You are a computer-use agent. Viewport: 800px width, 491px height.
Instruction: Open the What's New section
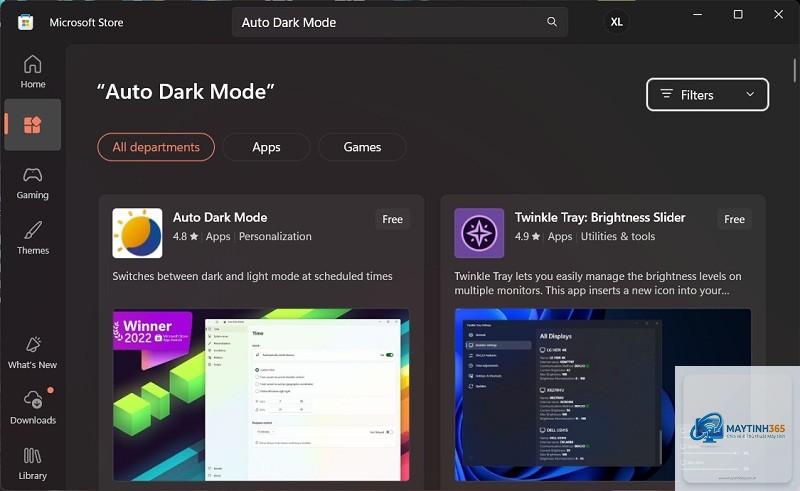[33, 352]
